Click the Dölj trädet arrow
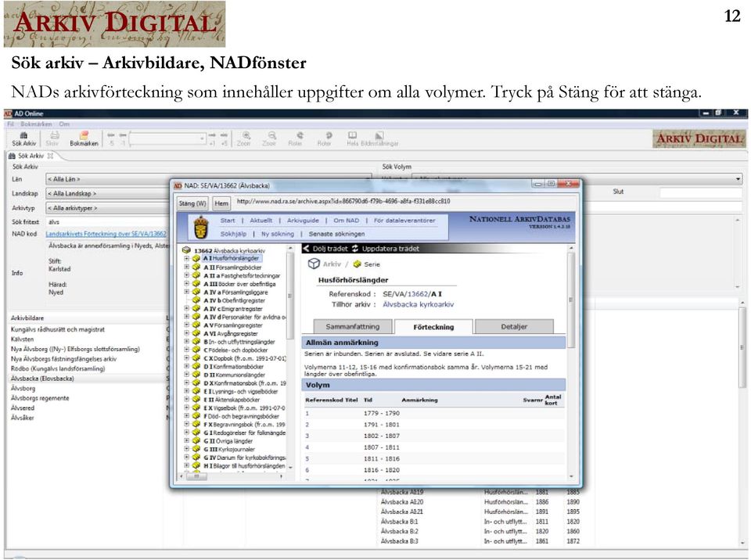Screen dimensions: 751x560 pyautogui.click(x=307, y=248)
